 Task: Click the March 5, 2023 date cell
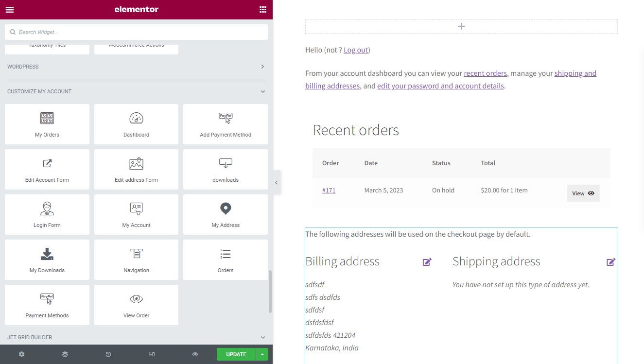point(383,190)
